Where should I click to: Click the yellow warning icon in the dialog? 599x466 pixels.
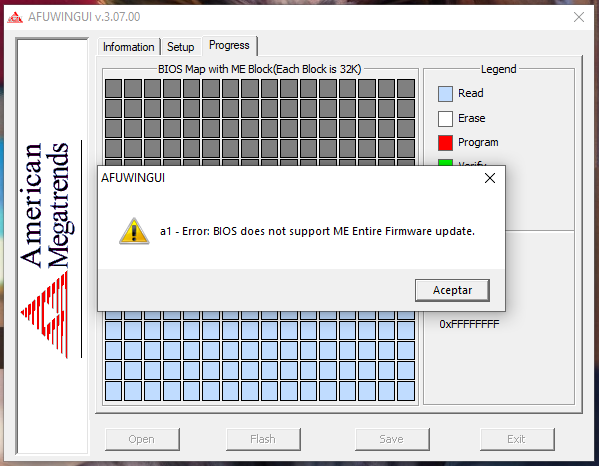pos(134,231)
